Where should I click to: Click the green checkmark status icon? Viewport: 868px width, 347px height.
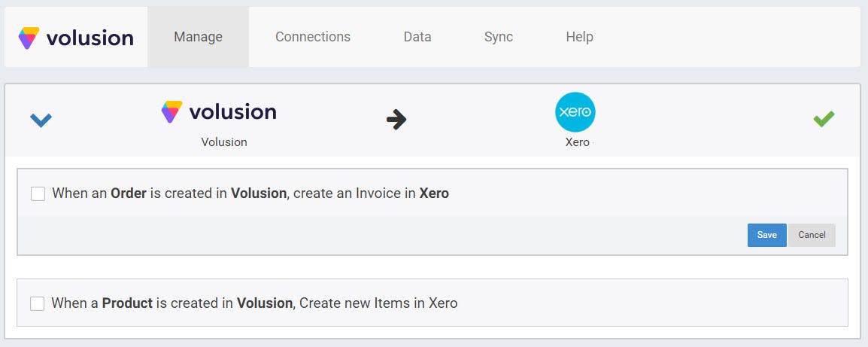[x=824, y=119]
